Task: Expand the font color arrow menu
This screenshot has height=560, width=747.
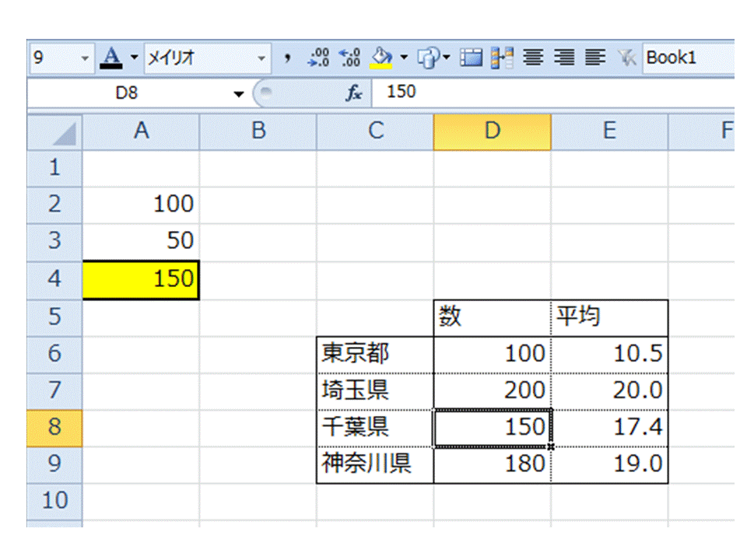Action: (x=135, y=58)
